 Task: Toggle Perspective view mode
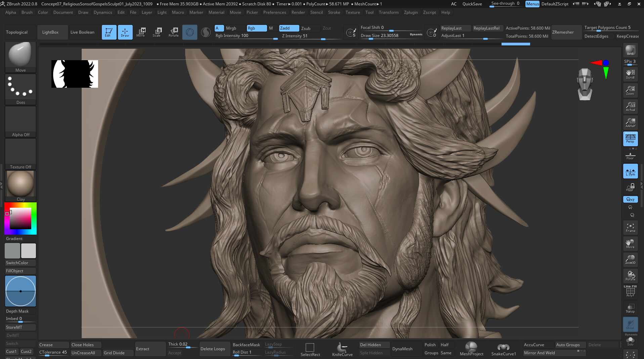pyautogui.click(x=630, y=138)
